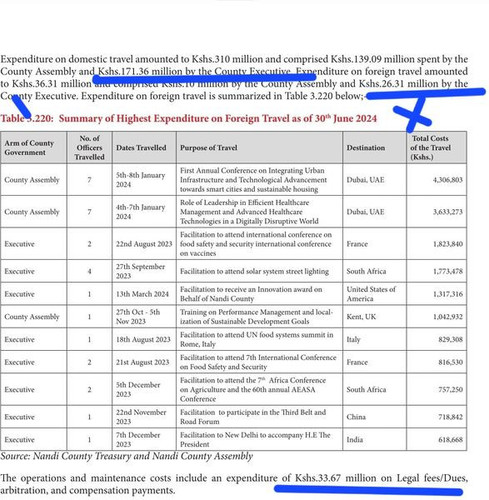
Task: Click the destination 'Italy'
Action: [x=353, y=339]
